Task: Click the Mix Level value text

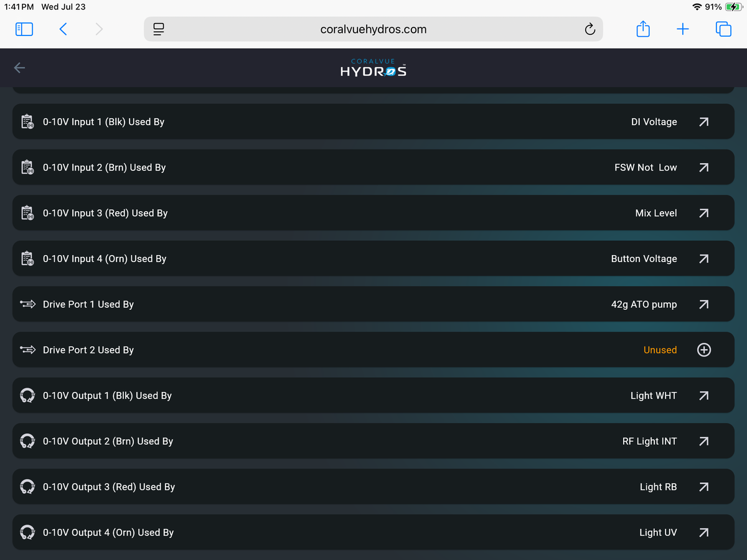Action: click(x=656, y=213)
